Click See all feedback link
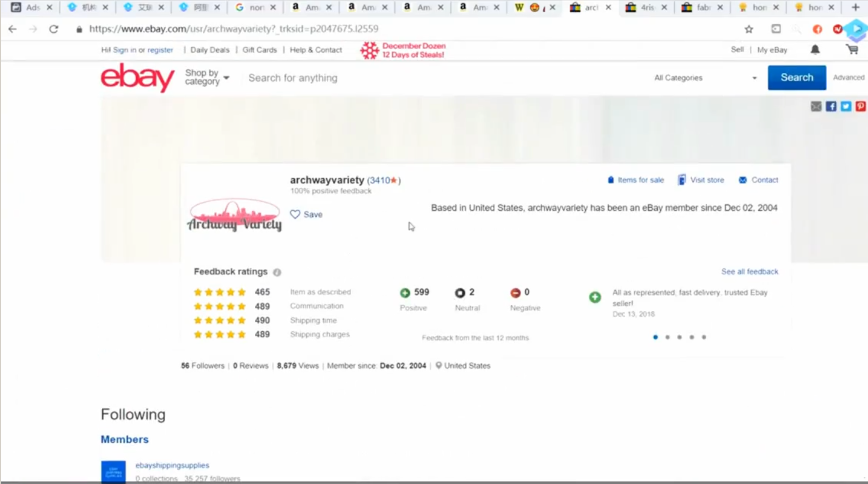This screenshot has height=484, width=868. pos(750,272)
